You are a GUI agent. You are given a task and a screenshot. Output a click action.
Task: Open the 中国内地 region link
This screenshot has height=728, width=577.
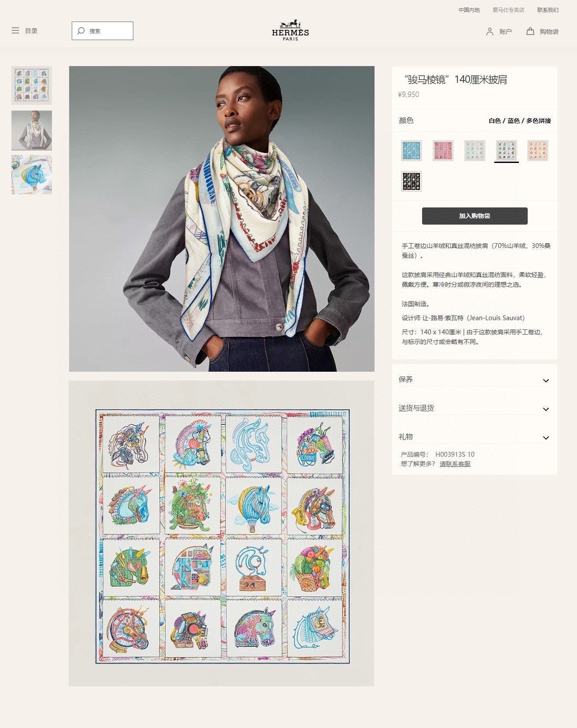click(x=469, y=10)
